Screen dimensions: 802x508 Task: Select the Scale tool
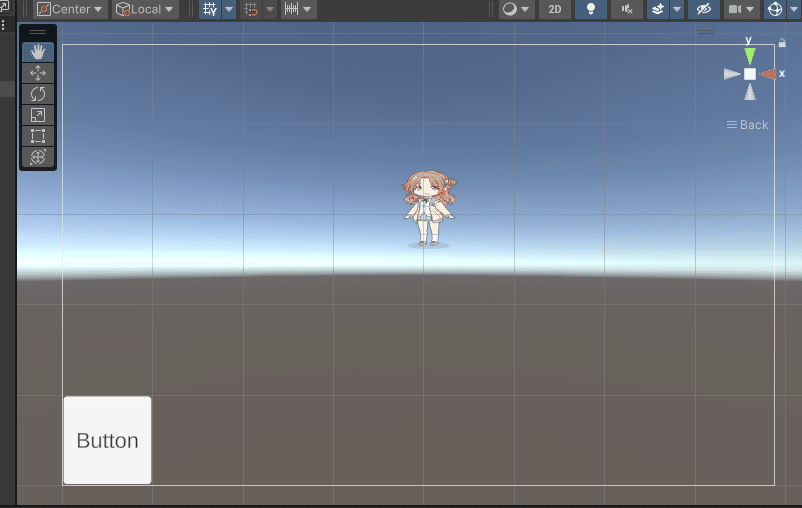click(x=38, y=115)
